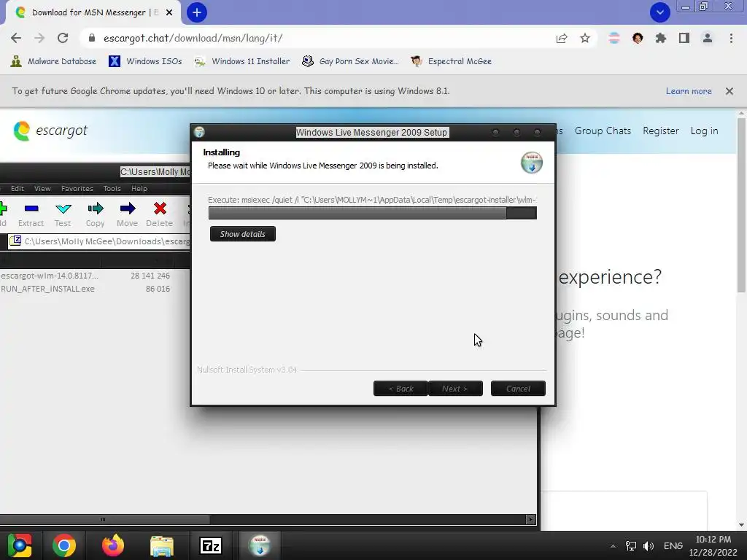Click the ENG language indicator
The height and width of the screenshot is (560, 747).
tap(673, 546)
